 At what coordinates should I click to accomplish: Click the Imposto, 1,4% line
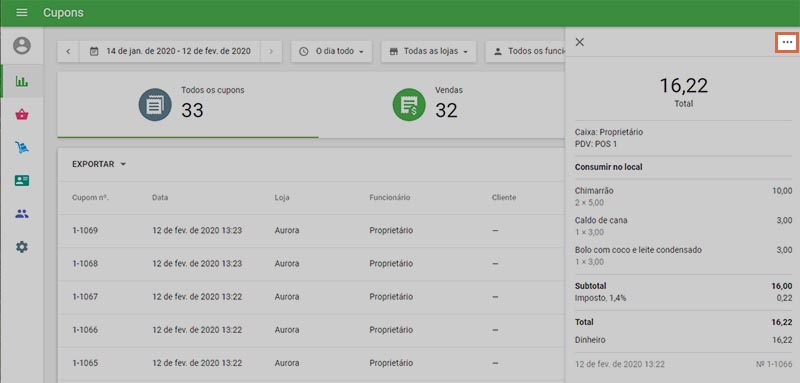tap(683, 298)
